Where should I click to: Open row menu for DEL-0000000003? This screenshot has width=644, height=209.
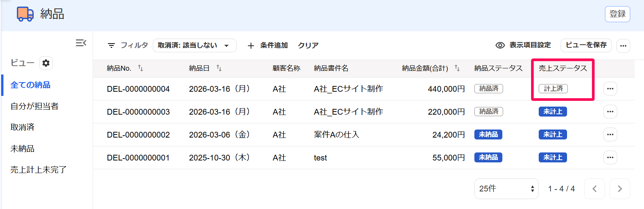point(610,112)
